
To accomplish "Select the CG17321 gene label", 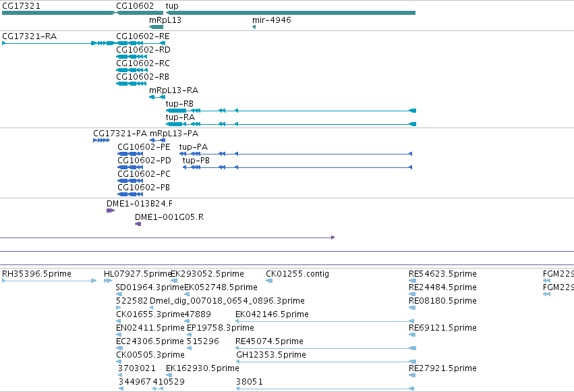I will click(x=21, y=6).
